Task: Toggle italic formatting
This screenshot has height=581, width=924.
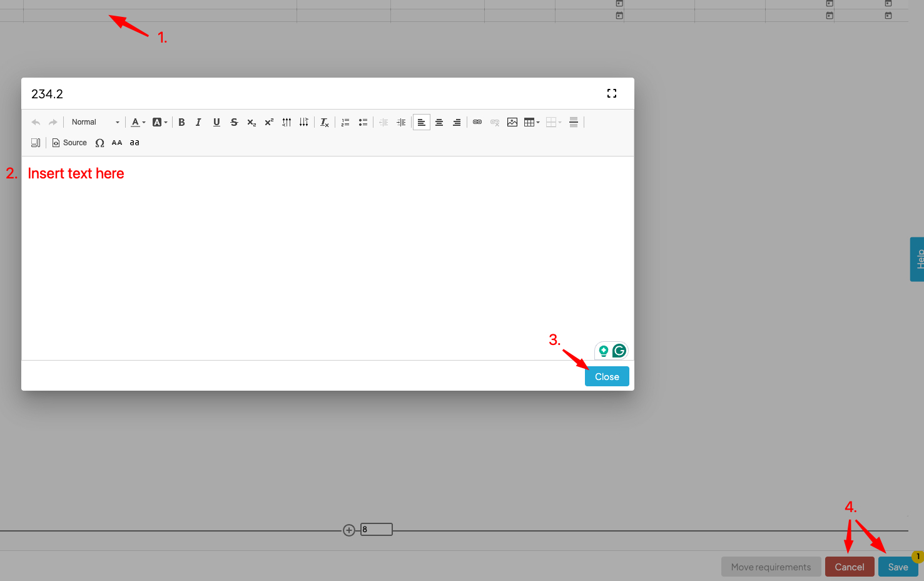Action: pyautogui.click(x=198, y=122)
